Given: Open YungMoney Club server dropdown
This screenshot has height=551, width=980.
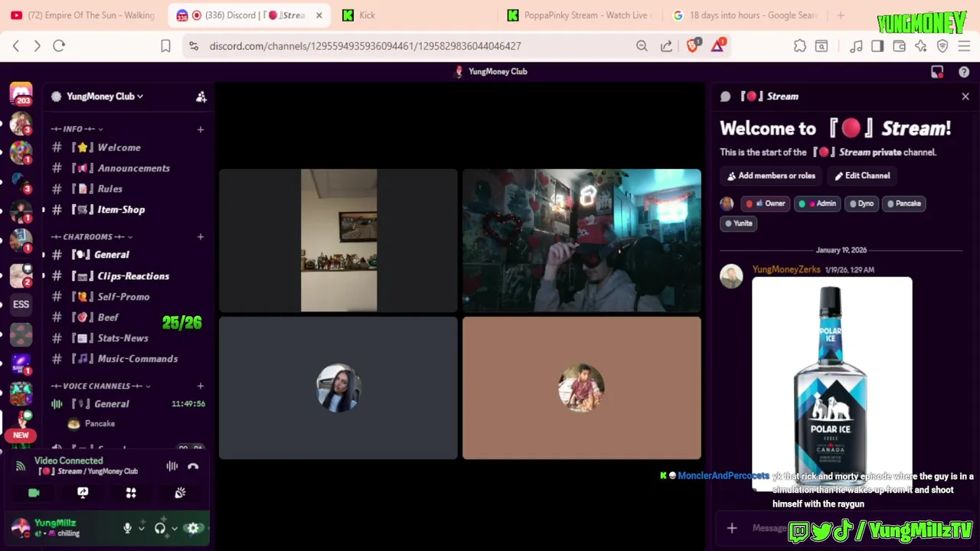Looking at the screenshot, I should pos(104,96).
